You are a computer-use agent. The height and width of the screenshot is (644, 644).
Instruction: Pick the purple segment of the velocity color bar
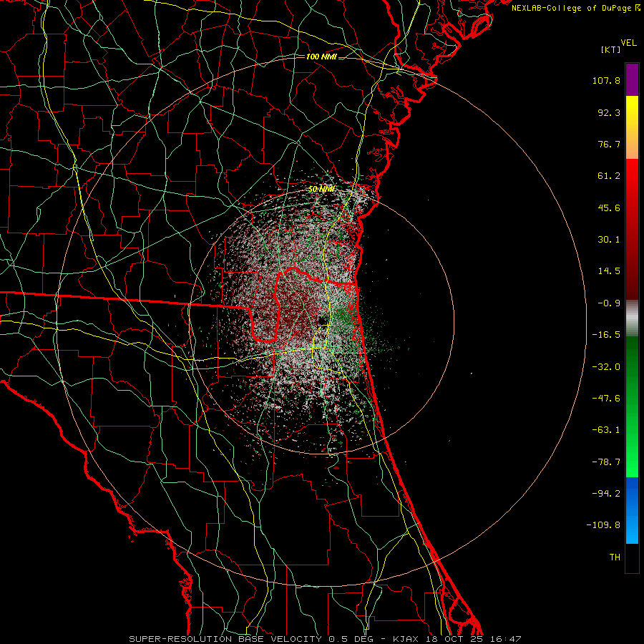tap(632, 79)
